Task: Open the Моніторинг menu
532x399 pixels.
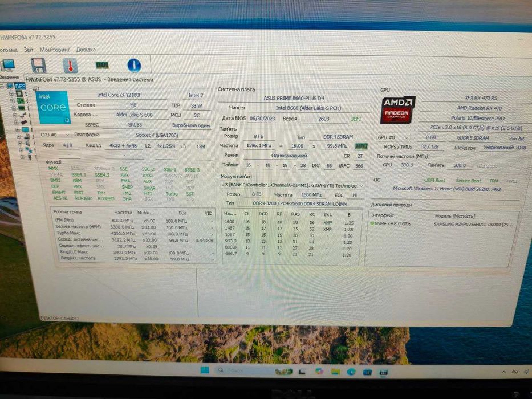Action: click(x=55, y=50)
